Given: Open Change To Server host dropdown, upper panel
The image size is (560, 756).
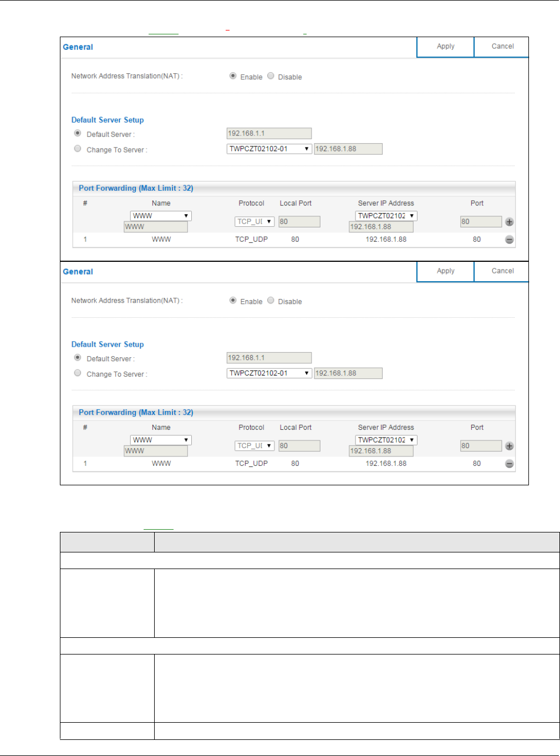Looking at the screenshot, I should click(x=269, y=149).
